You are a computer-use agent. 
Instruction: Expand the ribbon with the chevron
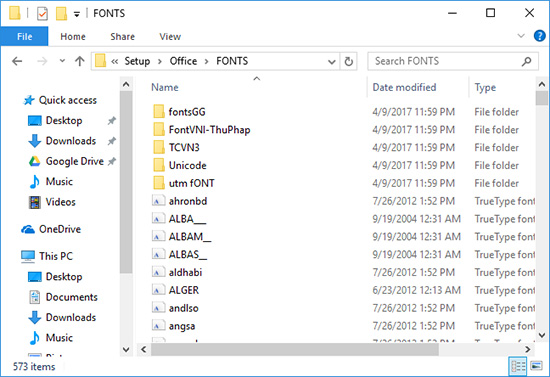[x=521, y=36]
